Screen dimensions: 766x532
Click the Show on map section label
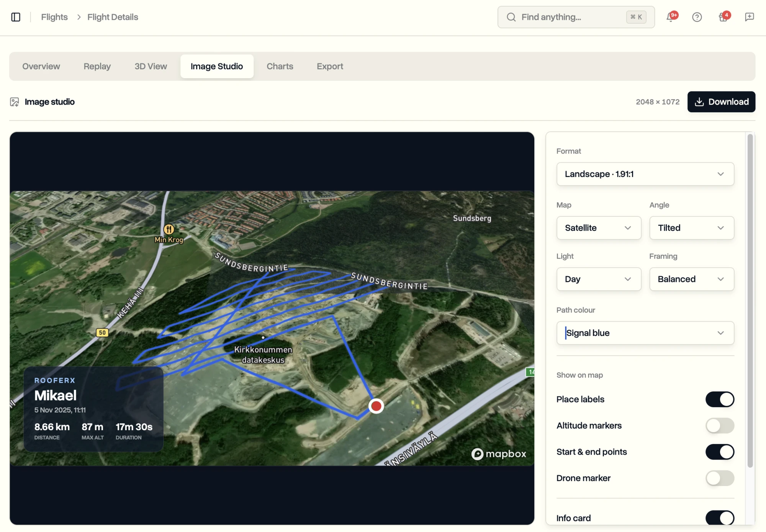579,375
